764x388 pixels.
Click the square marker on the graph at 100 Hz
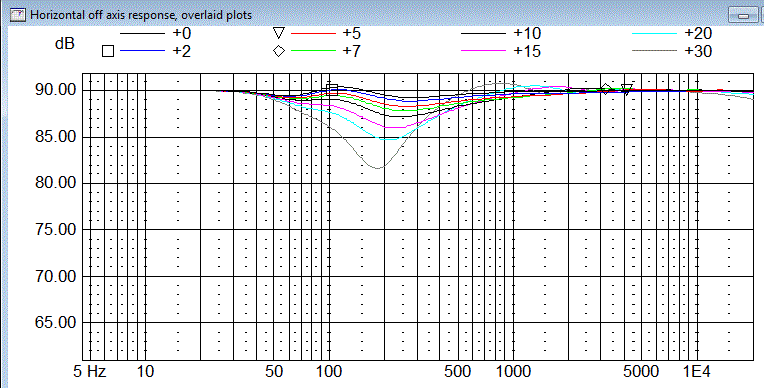point(332,89)
